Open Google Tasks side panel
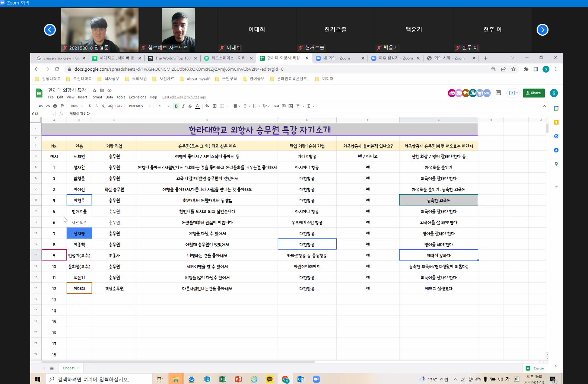 tap(556, 136)
